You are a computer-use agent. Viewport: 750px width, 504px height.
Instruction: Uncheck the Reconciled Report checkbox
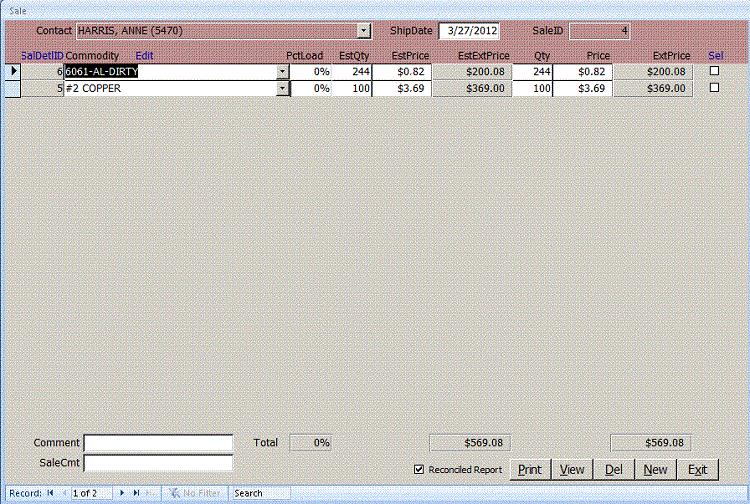point(419,470)
